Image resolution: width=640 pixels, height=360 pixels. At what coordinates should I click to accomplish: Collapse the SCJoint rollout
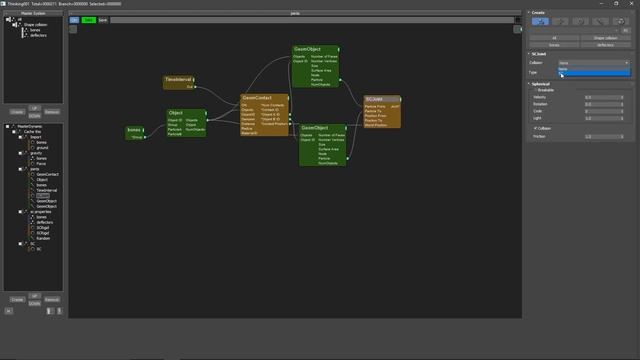pos(529,54)
